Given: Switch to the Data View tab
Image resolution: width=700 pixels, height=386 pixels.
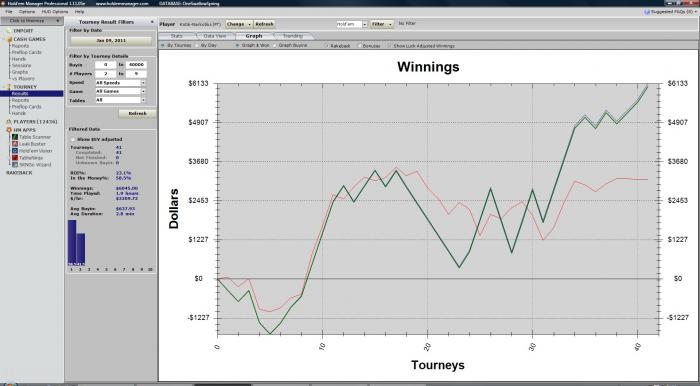Looking at the screenshot, I should point(215,36).
